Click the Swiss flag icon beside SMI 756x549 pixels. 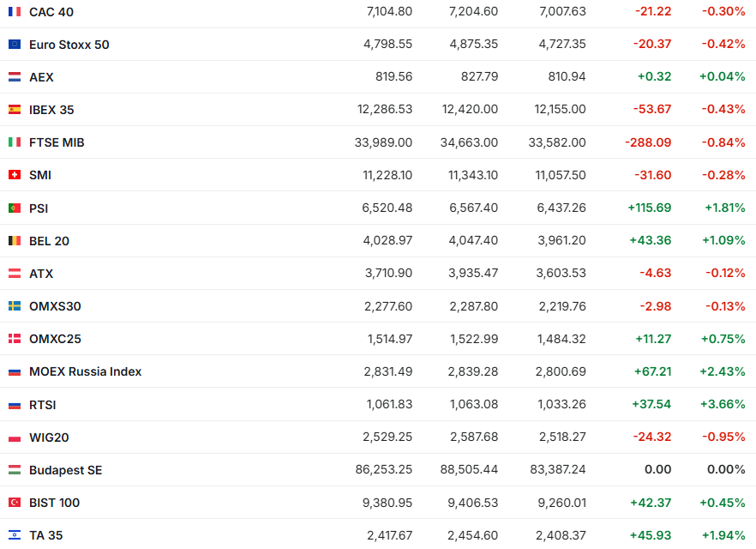point(15,175)
